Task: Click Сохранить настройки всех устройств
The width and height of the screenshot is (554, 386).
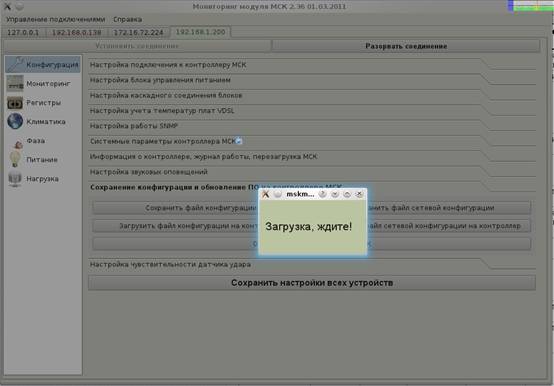Action: coord(312,283)
